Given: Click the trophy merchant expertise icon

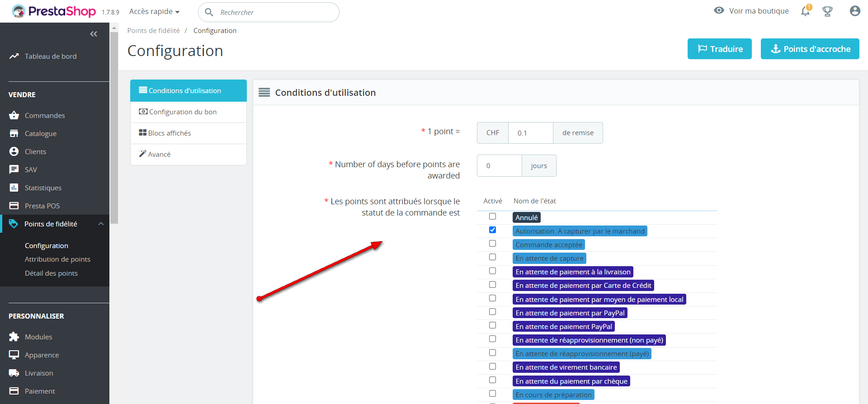Looking at the screenshot, I should (827, 11).
